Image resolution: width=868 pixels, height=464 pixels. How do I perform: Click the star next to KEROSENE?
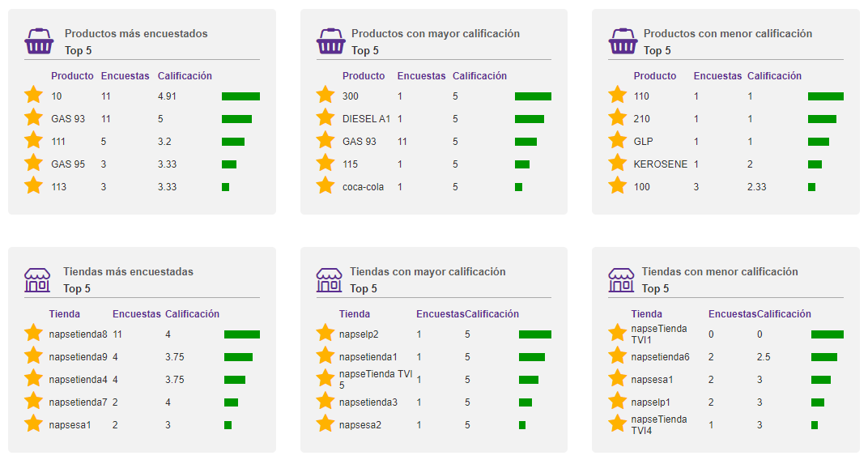(x=618, y=164)
